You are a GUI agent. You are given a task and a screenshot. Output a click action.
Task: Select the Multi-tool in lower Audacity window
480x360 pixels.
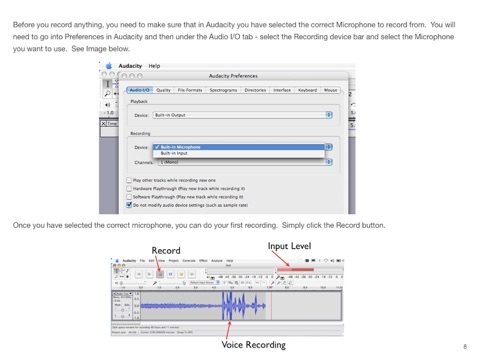[127, 277]
